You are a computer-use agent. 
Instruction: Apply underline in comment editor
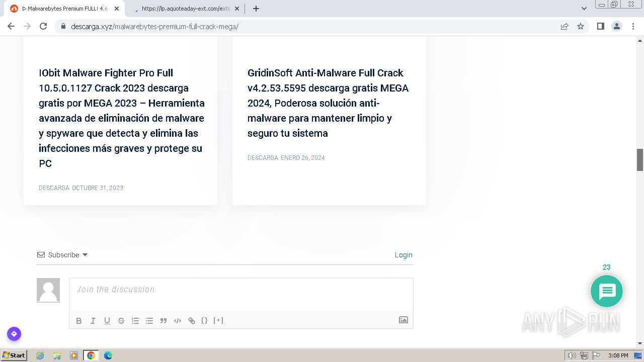[x=107, y=321]
